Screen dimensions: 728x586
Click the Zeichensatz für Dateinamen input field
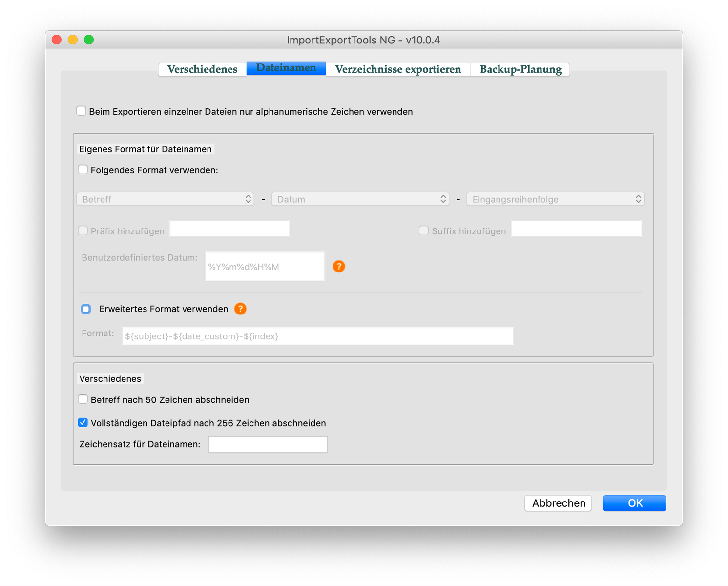click(x=268, y=444)
